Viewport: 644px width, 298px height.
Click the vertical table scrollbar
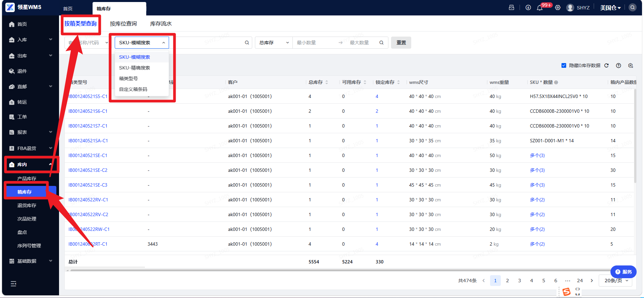tap(635, 136)
